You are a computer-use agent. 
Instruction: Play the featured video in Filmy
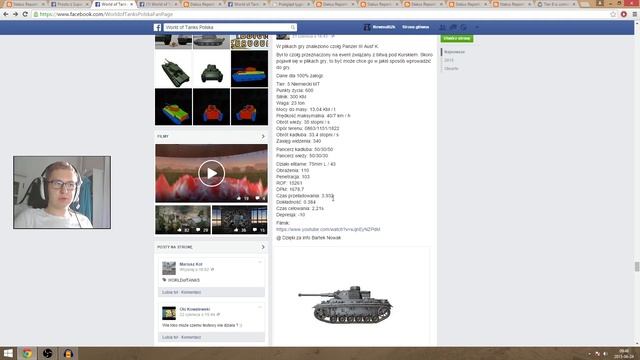211,173
